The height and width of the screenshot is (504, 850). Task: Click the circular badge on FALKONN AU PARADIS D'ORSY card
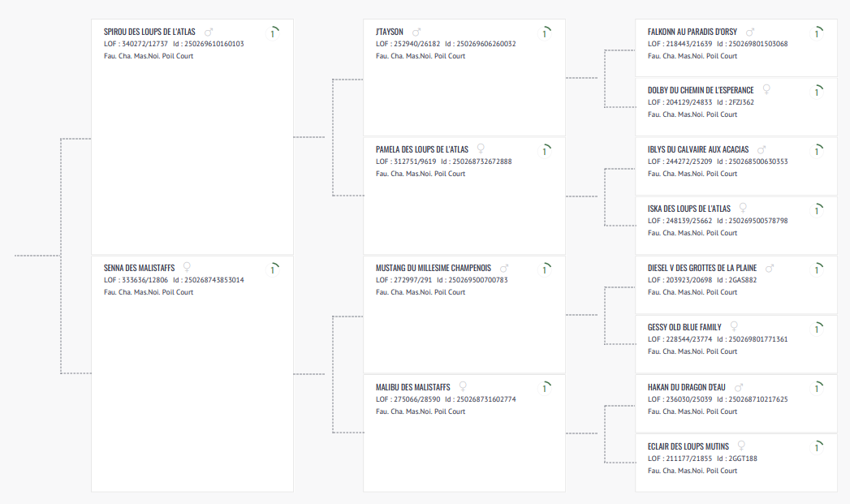click(x=817, y=33)
